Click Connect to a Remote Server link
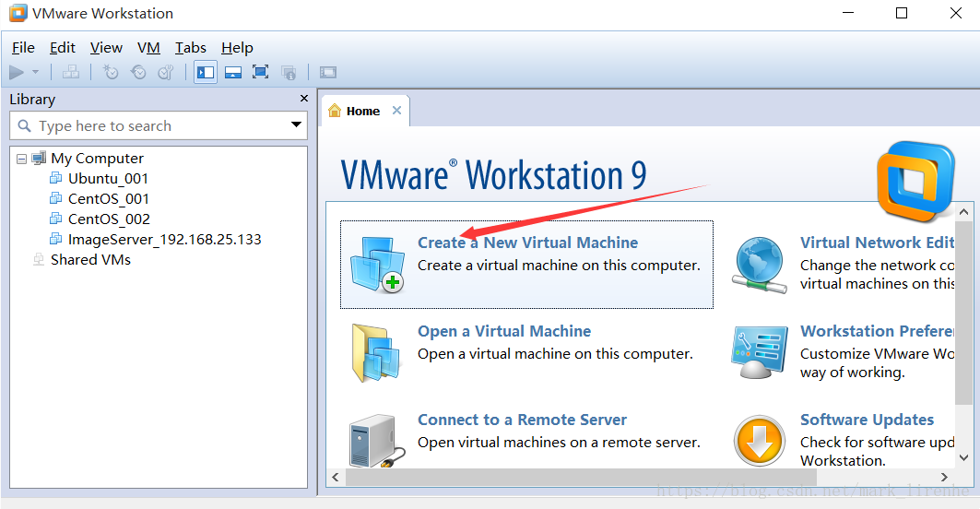This screenshot has height=509, width=980. pos(522,420)
